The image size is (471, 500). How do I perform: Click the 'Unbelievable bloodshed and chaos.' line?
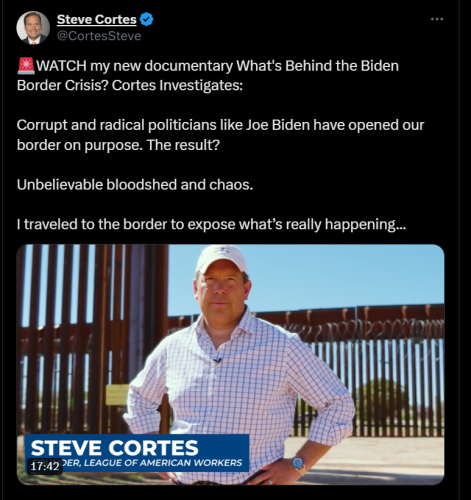click(x=135, y=185)
